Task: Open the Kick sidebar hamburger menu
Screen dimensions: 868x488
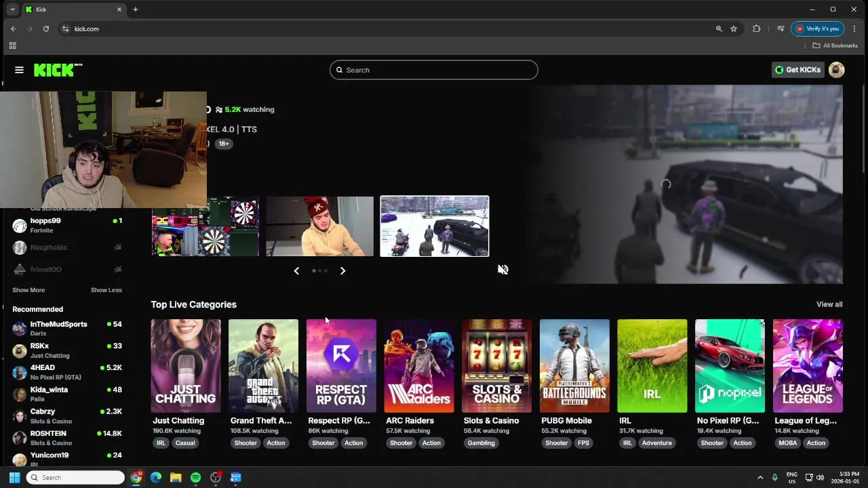Action: [x=19, y=70]
